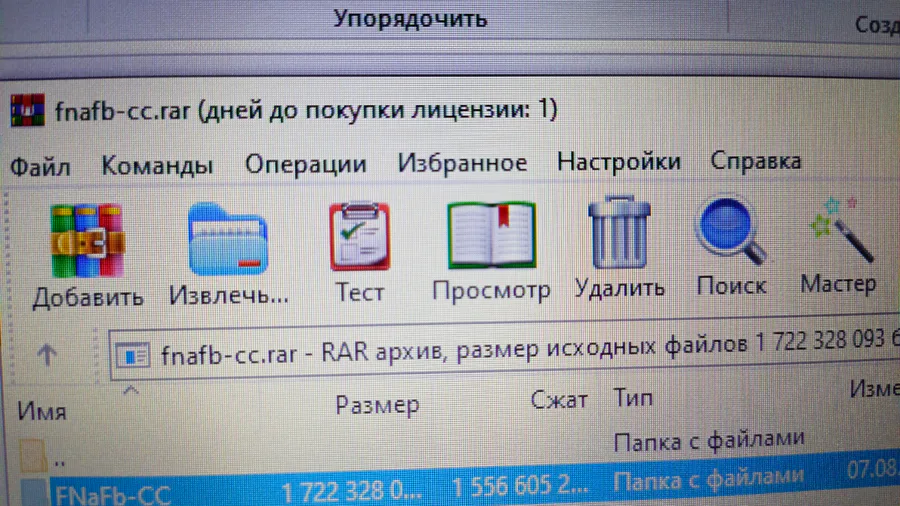900x506 pixels.
Task: Go up one folder level arrow
Action: click(x=47, y=355)
